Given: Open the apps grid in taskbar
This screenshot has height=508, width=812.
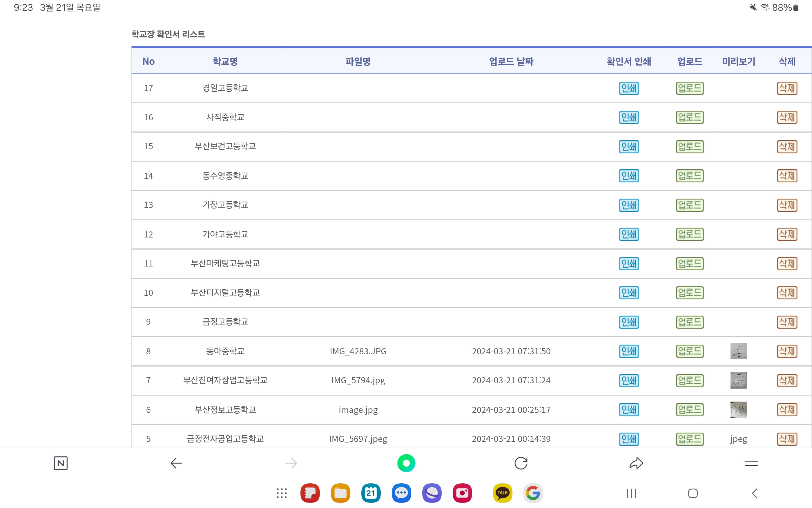Looking at the screenshot, I should [282, 493].
